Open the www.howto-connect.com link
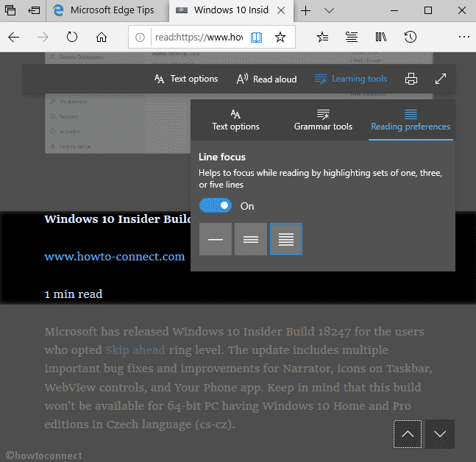This screenshot has width=476, height=462. (x=115, y=257)
